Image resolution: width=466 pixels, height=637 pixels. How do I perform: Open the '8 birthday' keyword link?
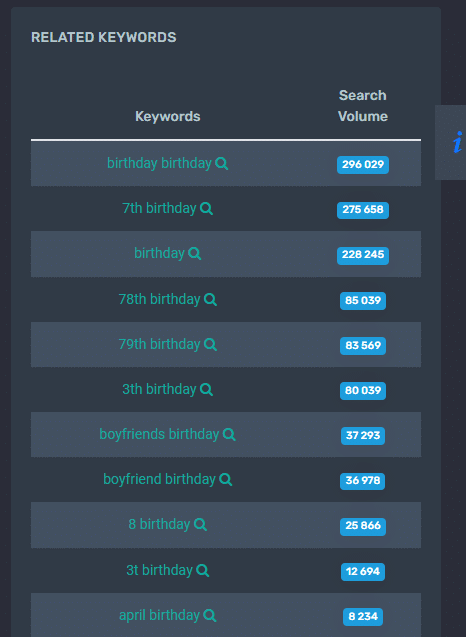159,524
